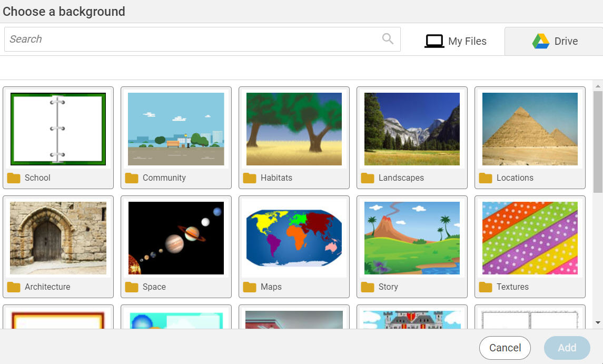Click the Add button
Viewport: 603px width, 364px height.
click(x=567, y=348)
